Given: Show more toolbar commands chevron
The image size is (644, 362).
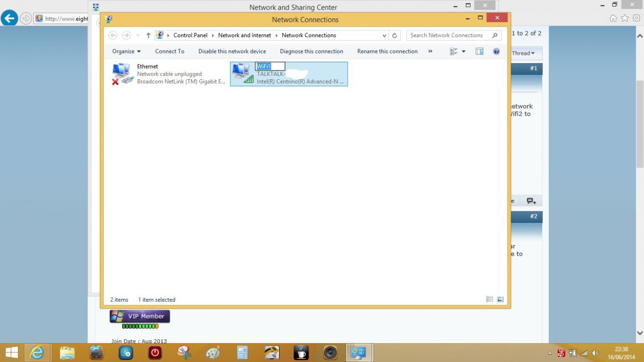Looking at the screenshot, I should [430, 51].
